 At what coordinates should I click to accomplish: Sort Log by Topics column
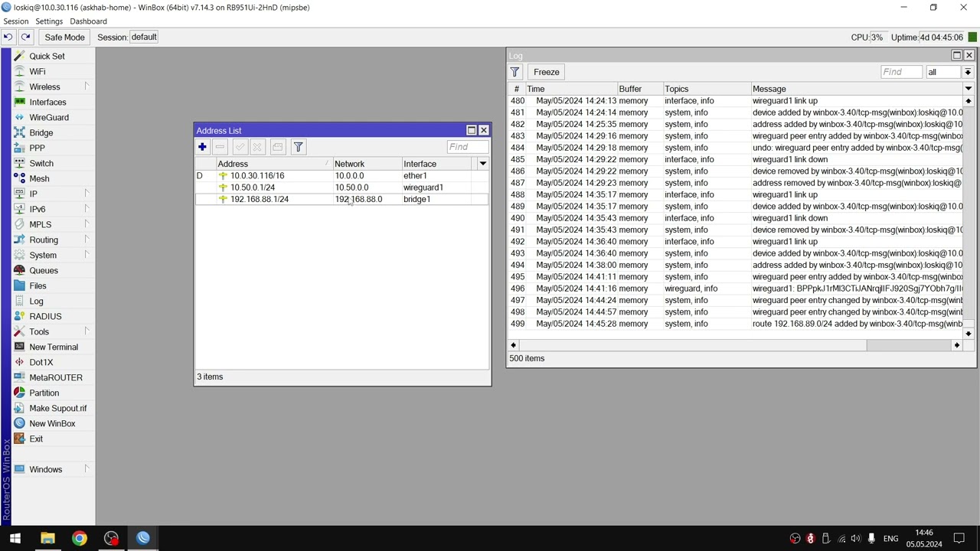(x=706, y=89)
